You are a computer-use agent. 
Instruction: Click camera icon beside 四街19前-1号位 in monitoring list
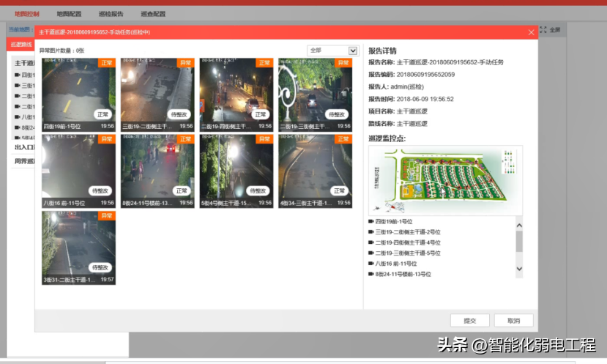tap(371, 222)
